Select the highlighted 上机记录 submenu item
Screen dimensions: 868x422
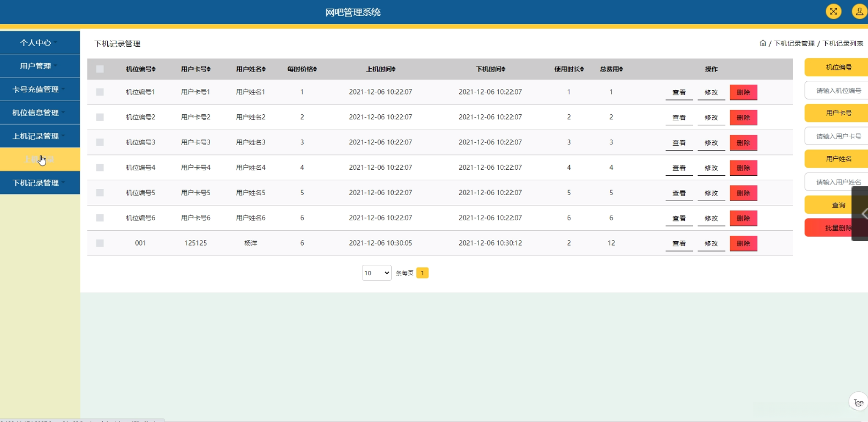click(40, 159)
